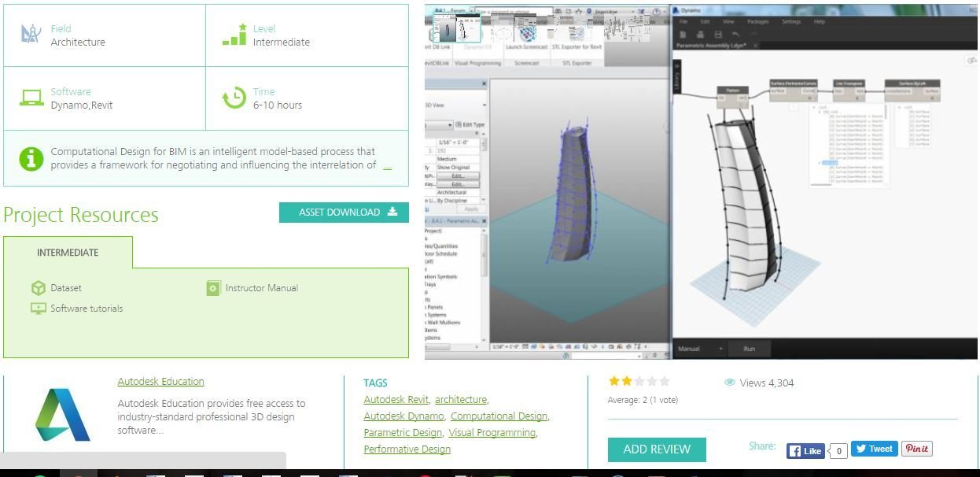Rate with the third star
Viewport: 980px width, 477px height.
pyautogui.click(x=639, y=381)
